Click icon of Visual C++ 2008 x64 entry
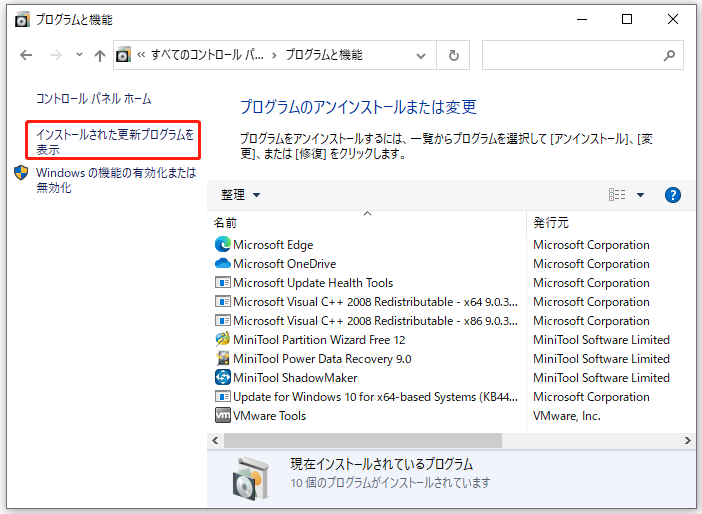Viewport: 702px width, 514px height. (x=223, y=301)
